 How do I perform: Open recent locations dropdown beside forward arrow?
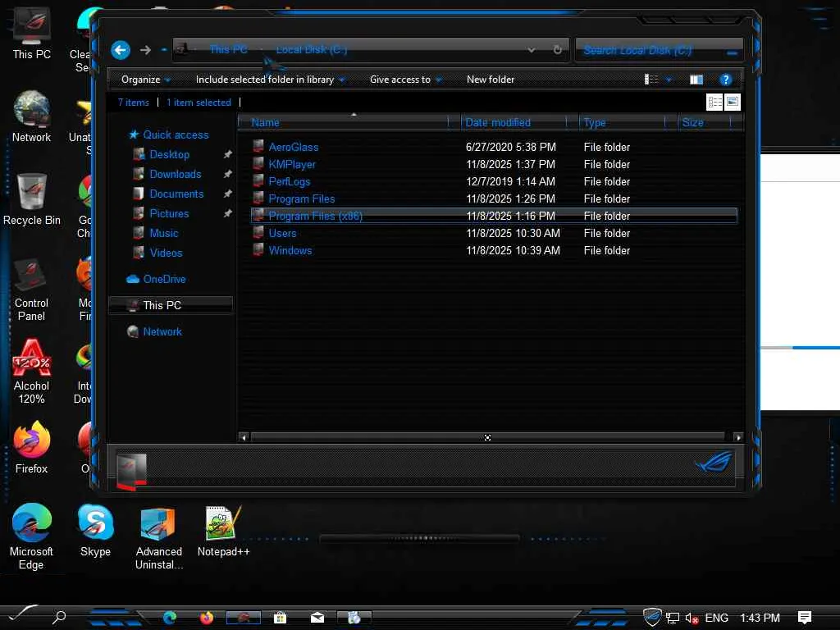pyautogui.click(x=164, y=50)
